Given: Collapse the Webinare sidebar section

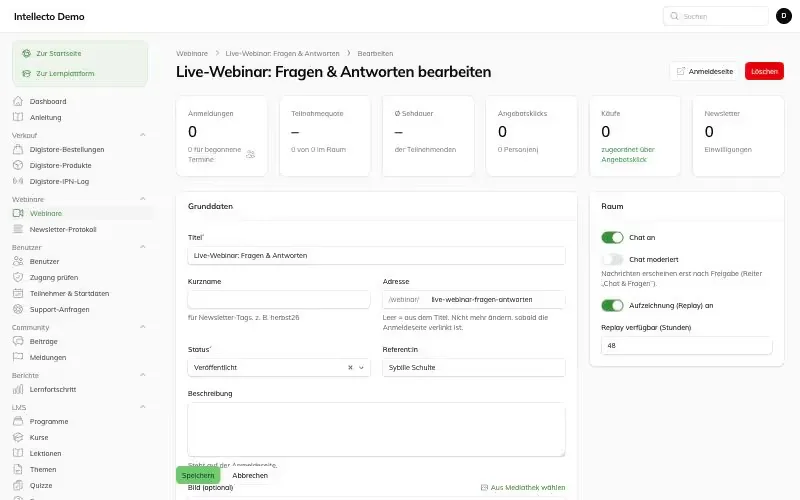Looking at the screenshot, I should click(143, 199).
